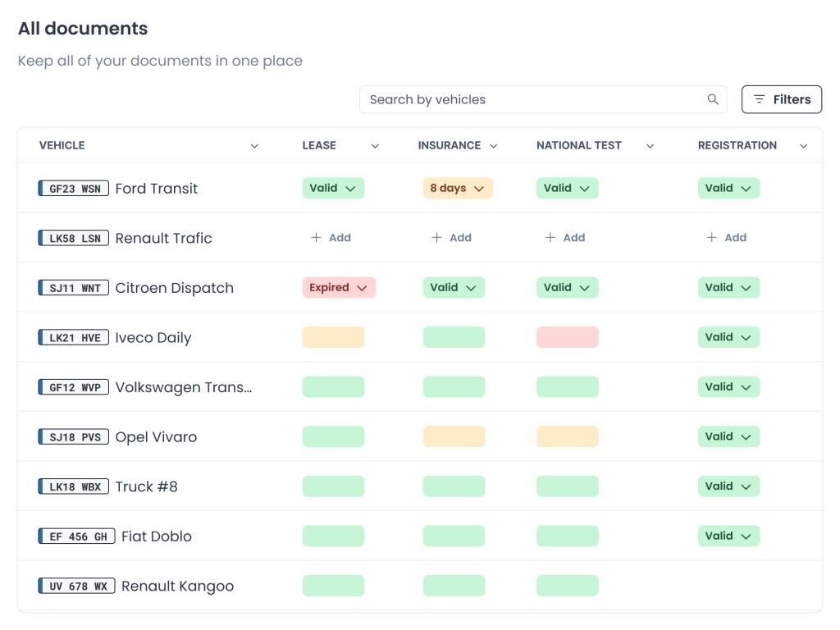The height and width of the screenshot is (630, 840).
Task: Open the Filters panel
Action: coord(781,100)
